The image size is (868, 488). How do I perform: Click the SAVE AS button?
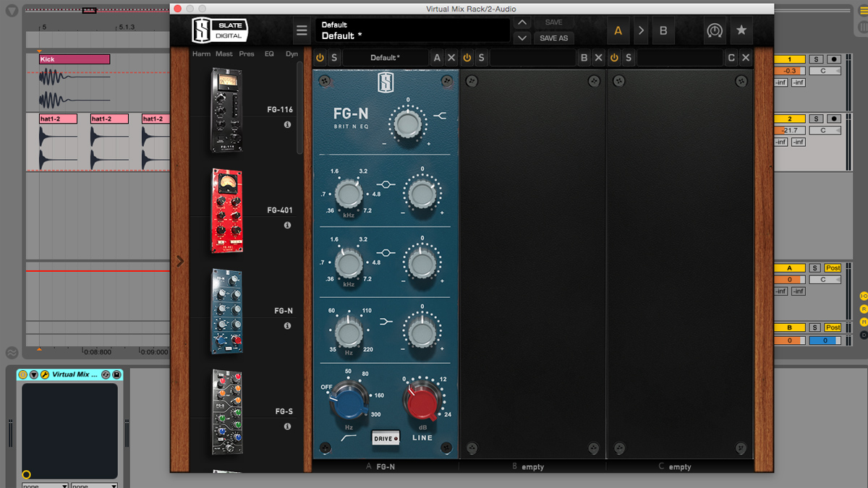[553, 38]
